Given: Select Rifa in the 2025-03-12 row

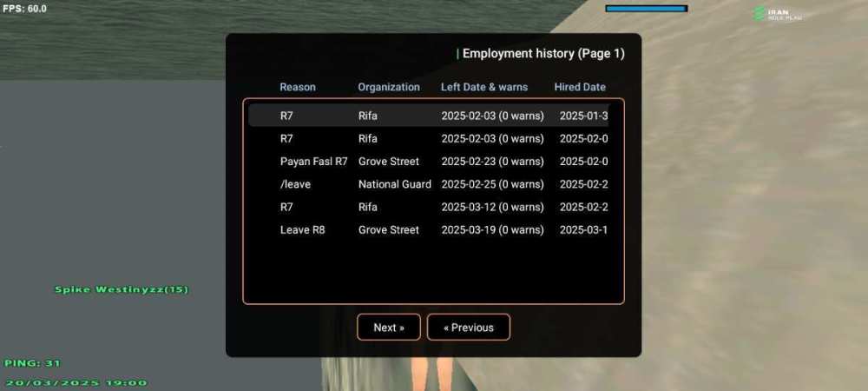Looking at the screenshot, I should (x=367, y=207).
